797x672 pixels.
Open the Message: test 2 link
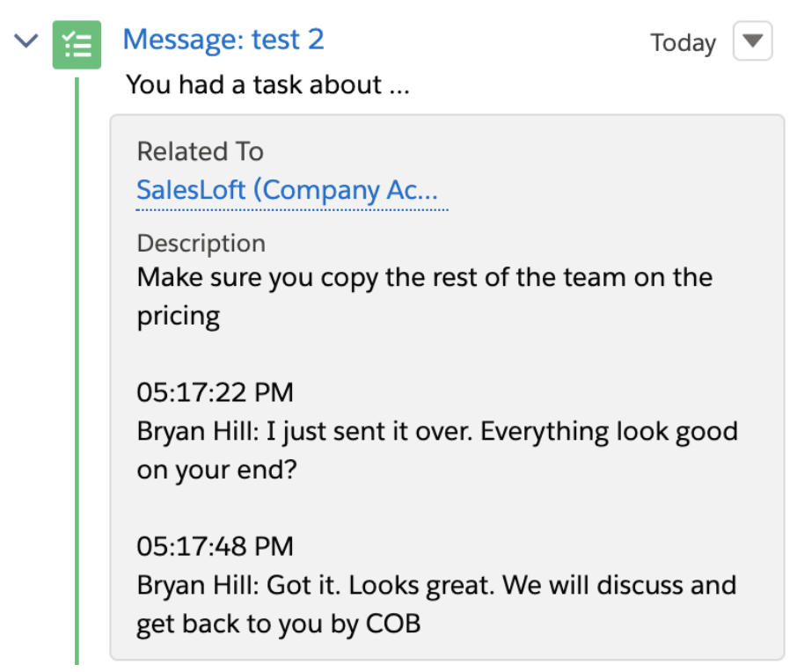pos(223,40)
